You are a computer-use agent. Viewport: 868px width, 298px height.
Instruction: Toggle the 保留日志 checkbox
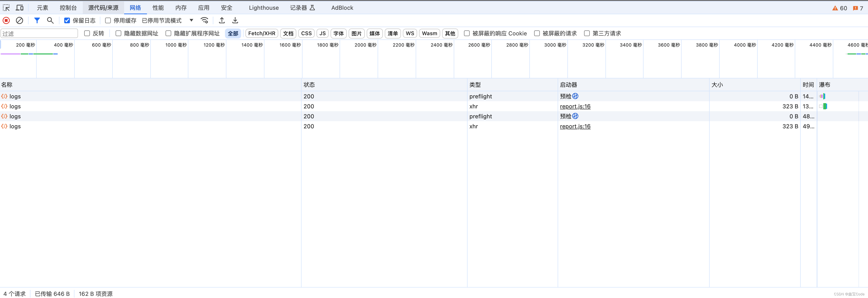(67, 20)
